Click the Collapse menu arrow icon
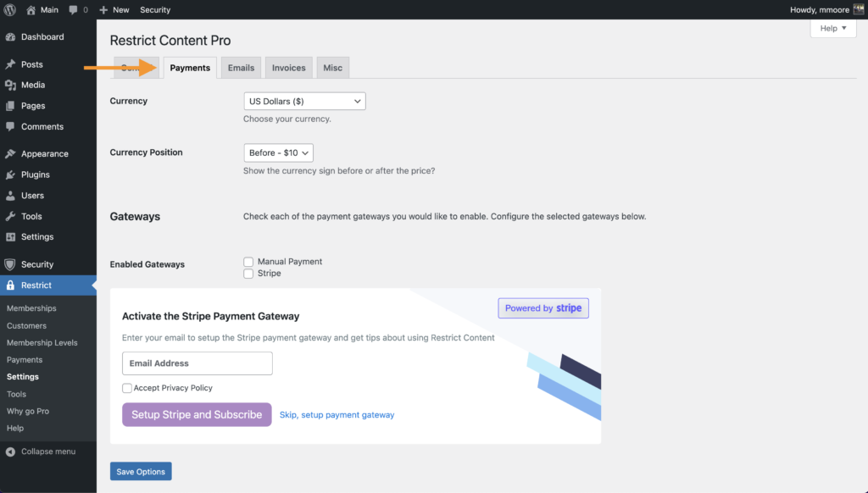 tap(10, 452)
